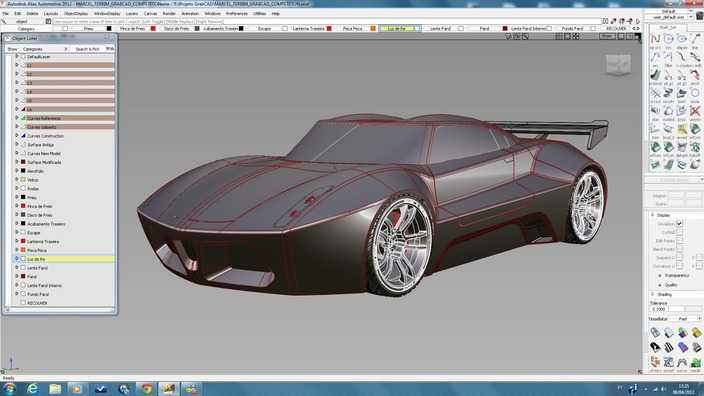Click the pick object arrow icon by the prompt line
This screenshot has width=704, height=396.
click(4, 21)
